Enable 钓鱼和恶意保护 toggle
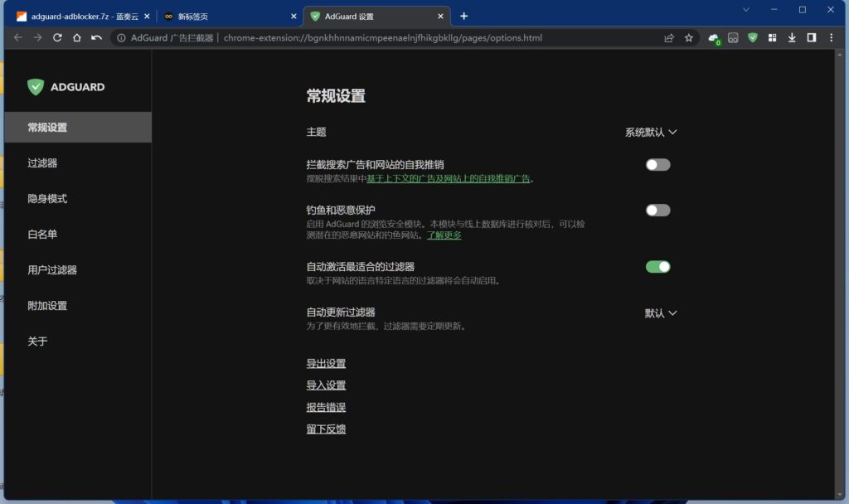Image resolution: width=849 pixels, height=504 pixels. (657, 210)
